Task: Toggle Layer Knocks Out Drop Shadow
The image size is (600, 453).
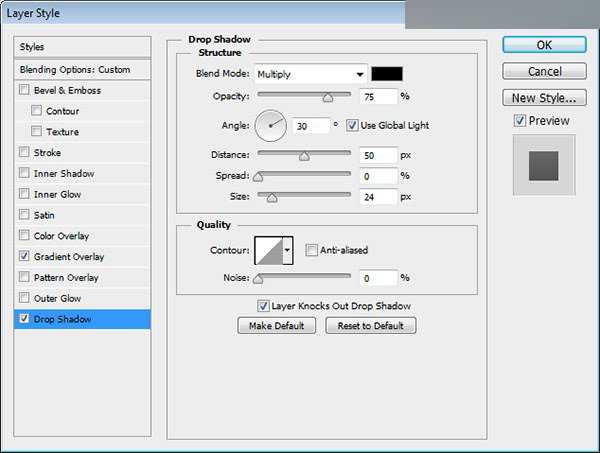Action: (x=263, y=306)
